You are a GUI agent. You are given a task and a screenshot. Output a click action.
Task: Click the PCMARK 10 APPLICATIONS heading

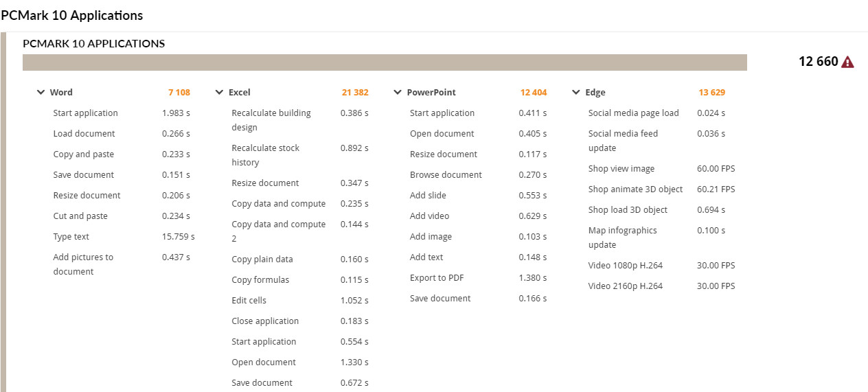(x=94, y=43)
